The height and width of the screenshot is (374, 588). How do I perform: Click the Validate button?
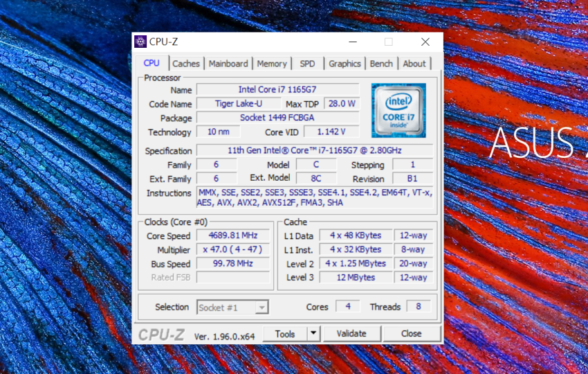pos(351,333)
